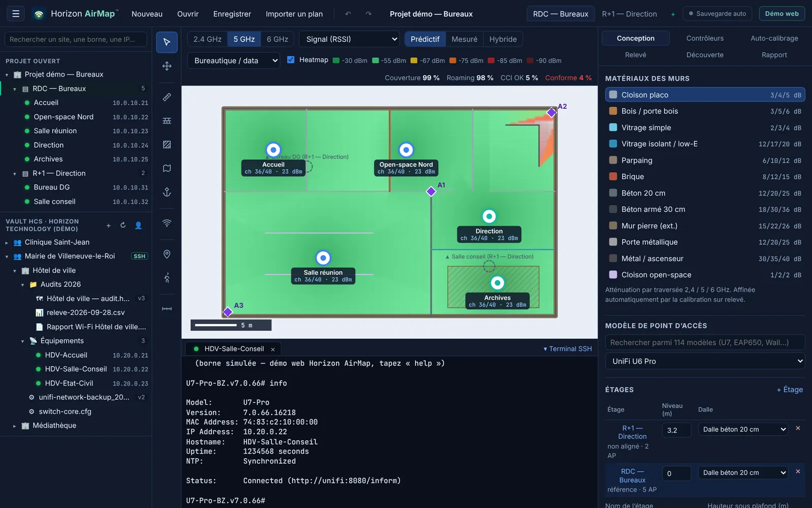
Task: Open the Rapport tab
Action: click(x=774, y=55)
